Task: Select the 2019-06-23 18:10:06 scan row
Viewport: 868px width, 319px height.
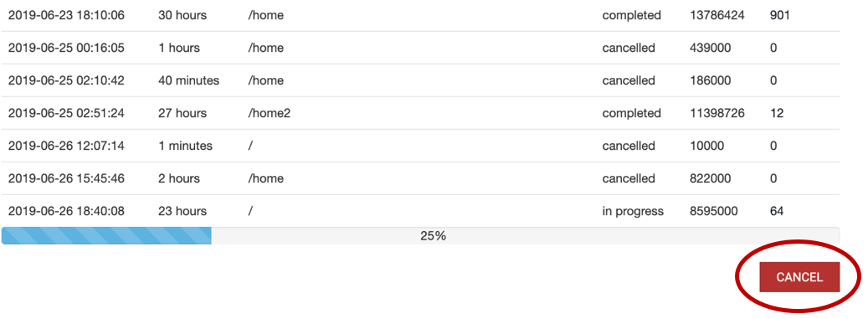Action: 420,16
